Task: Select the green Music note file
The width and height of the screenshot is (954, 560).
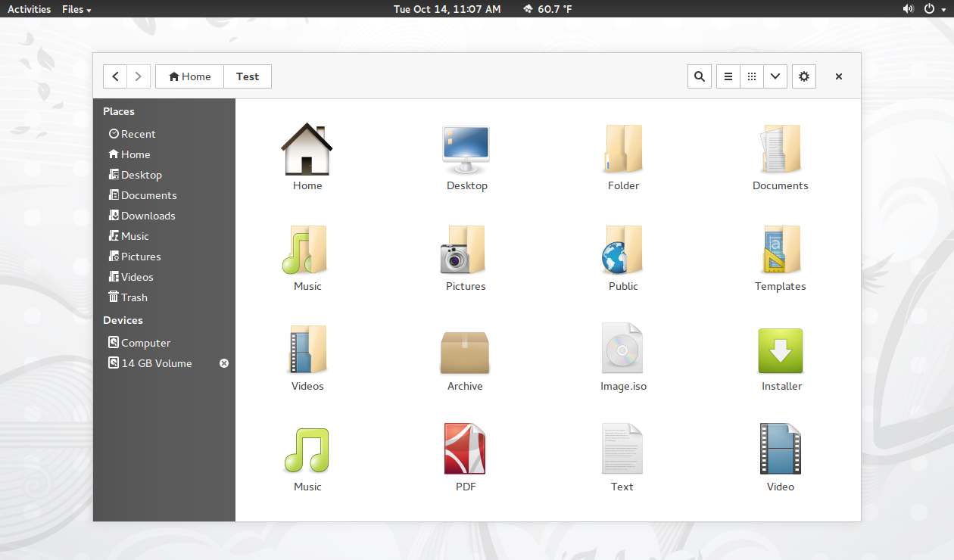Action: click(x=307, y=450)
